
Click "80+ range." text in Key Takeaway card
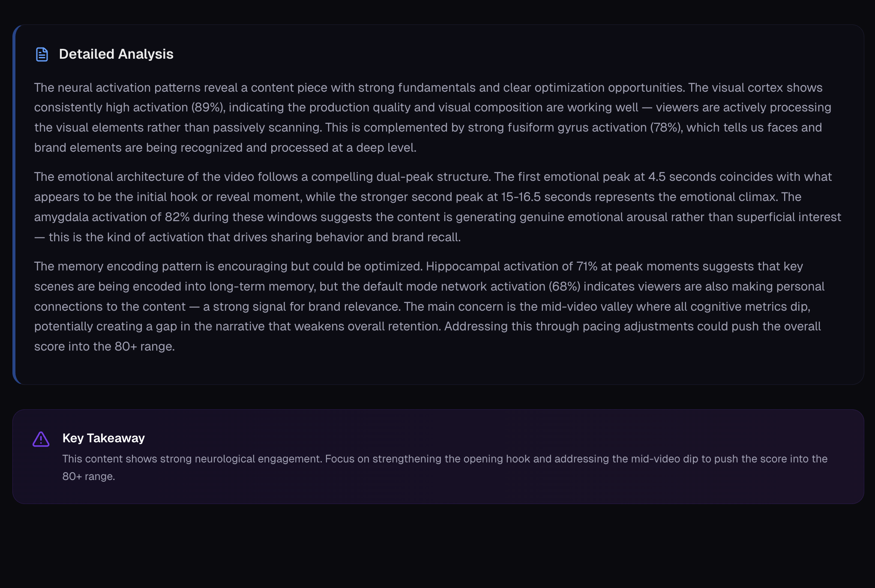(89, 476)
